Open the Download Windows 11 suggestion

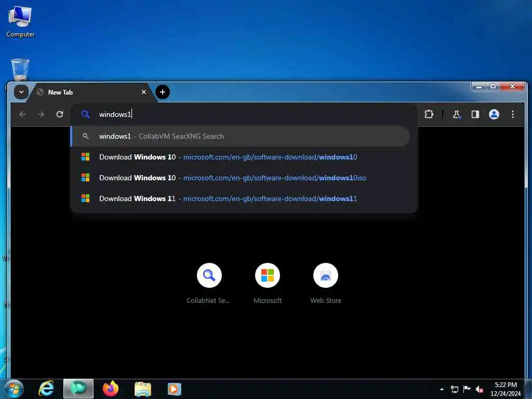click(240, 198)
